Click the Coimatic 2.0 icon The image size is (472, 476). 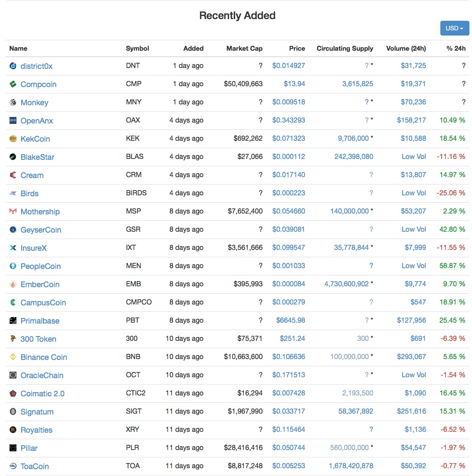click(x=13, y=394)
